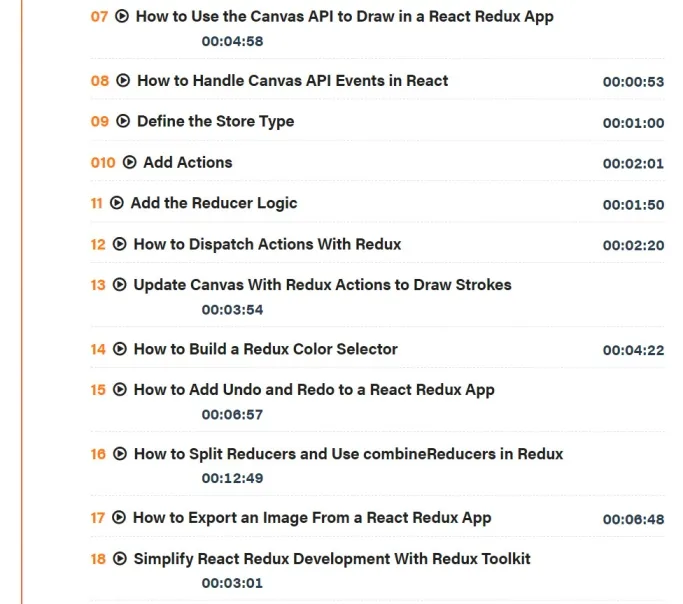Click play icon for Split Reducers lesson

[x=120, y=454]
